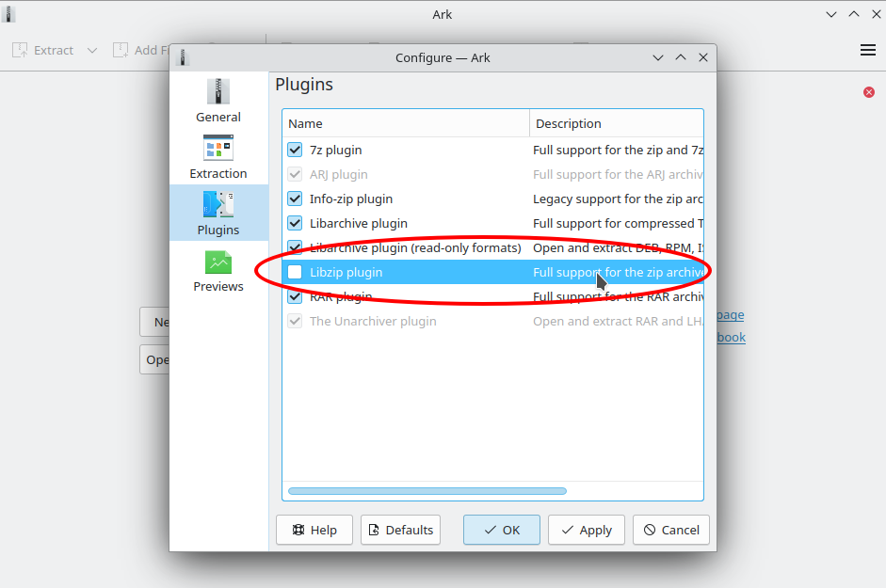Select the Extraction settings icon
The height and width of the screenshot is (588, 886).
click(218, 148)
